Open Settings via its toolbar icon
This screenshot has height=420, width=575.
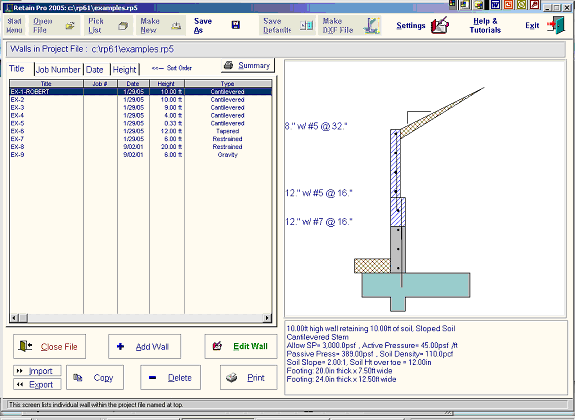tap(440, 25)
